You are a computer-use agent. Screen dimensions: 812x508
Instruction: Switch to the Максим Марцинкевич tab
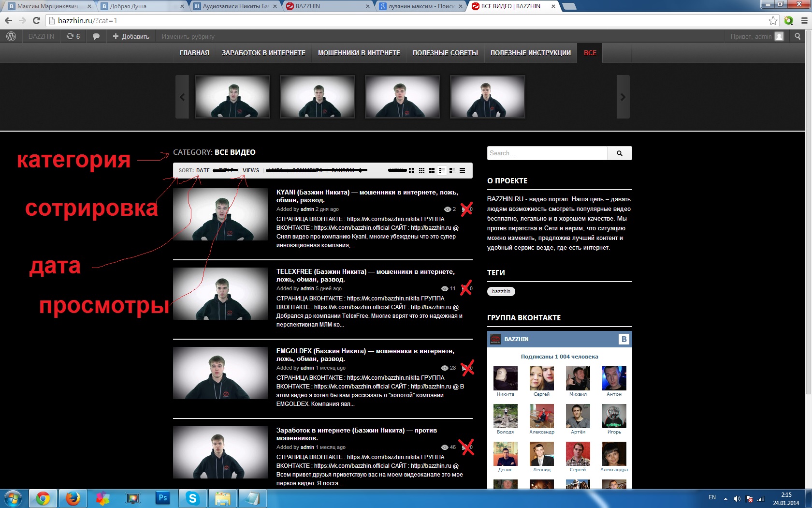point(47,6)
